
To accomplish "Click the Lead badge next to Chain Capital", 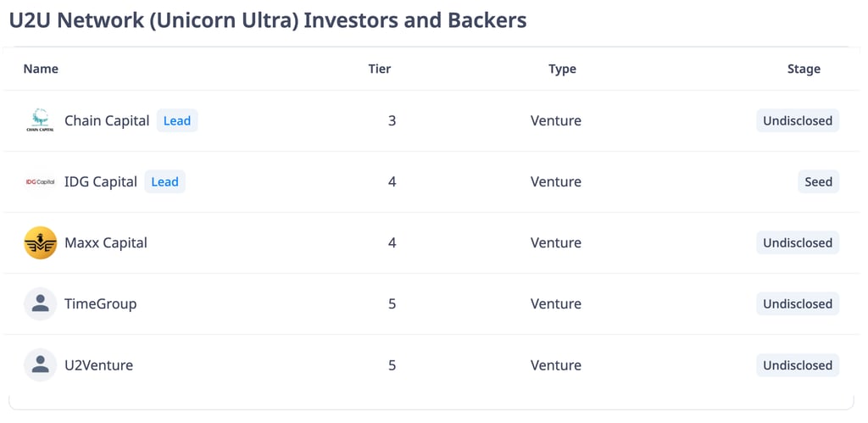I will 177,120.
